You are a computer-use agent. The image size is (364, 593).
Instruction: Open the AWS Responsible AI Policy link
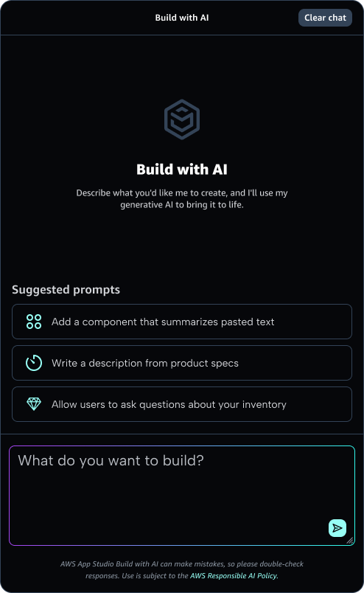234,575
